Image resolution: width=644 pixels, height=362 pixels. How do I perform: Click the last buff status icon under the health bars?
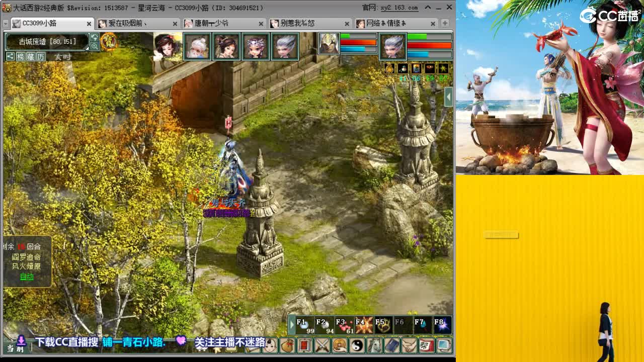[443, 68]
